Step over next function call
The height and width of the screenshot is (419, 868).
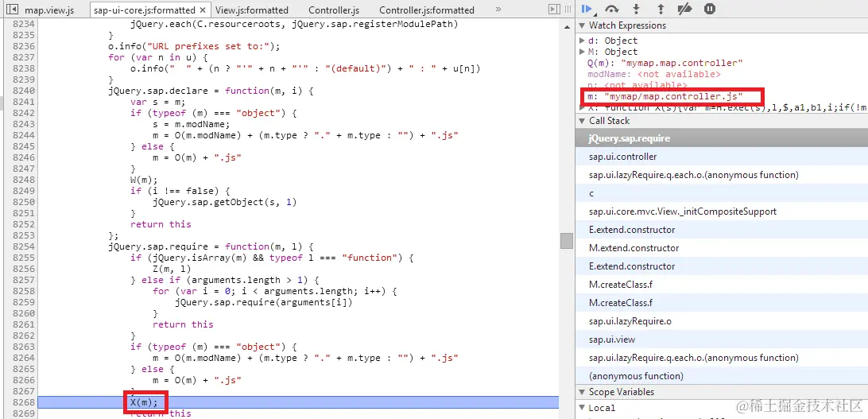coord(612,9)
